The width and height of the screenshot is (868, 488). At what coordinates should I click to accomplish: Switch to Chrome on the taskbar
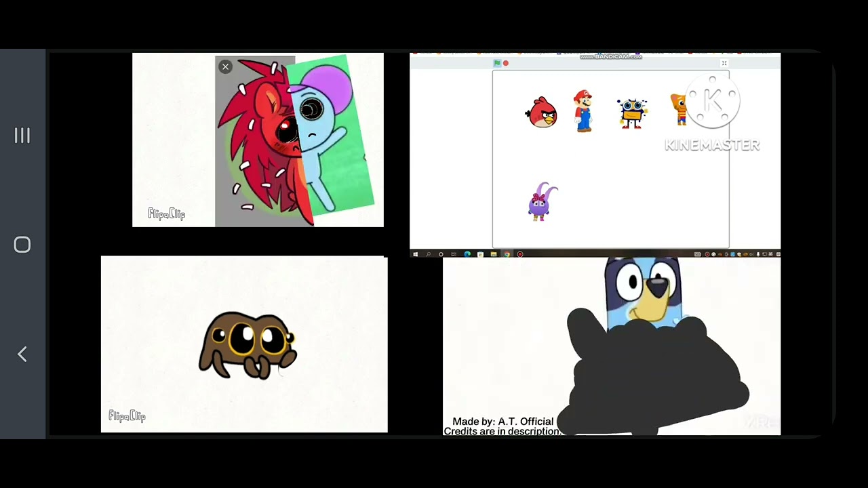(x=507, y=254)
